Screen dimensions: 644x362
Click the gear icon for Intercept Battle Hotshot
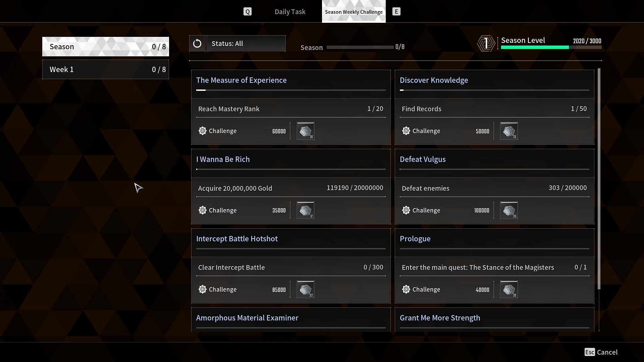(203, 290)
